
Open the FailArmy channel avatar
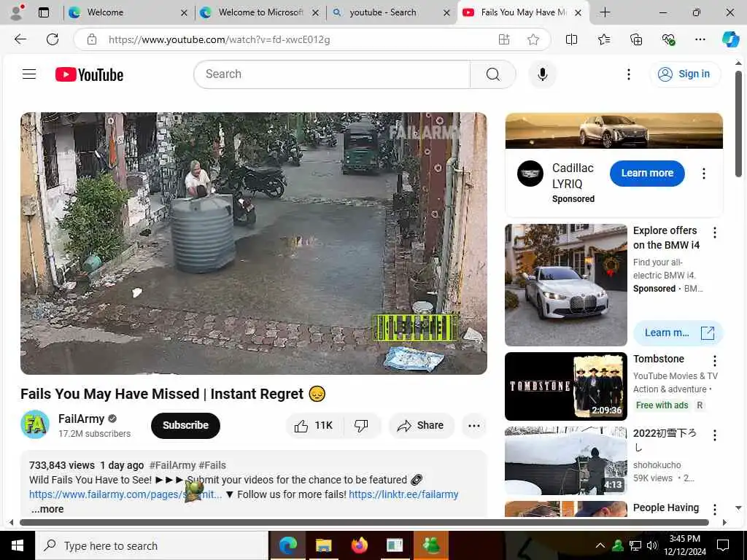35,424
